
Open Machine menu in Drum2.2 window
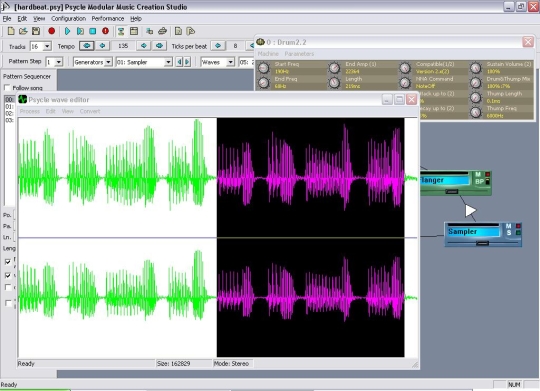coord(268,54)
